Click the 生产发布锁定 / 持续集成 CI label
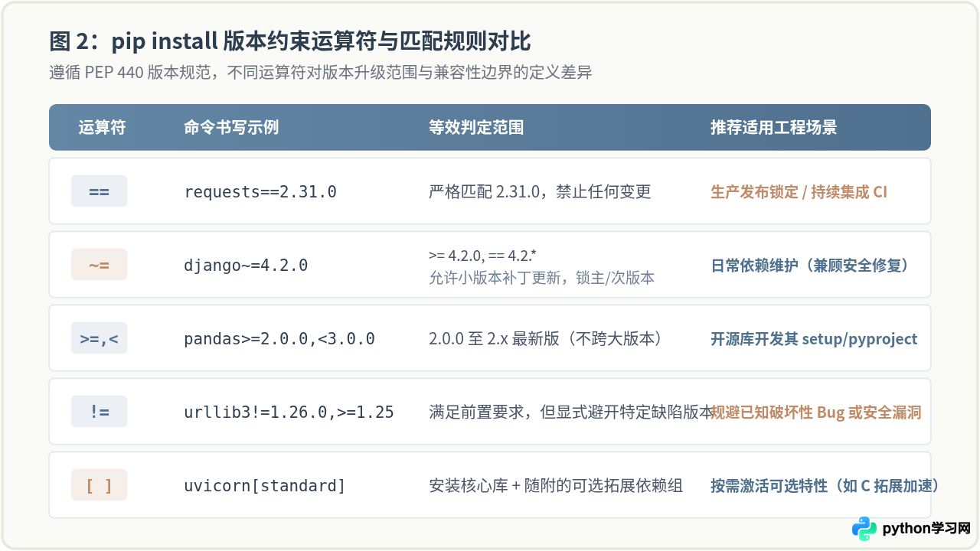The image size is (980, 551). point(799,191)
